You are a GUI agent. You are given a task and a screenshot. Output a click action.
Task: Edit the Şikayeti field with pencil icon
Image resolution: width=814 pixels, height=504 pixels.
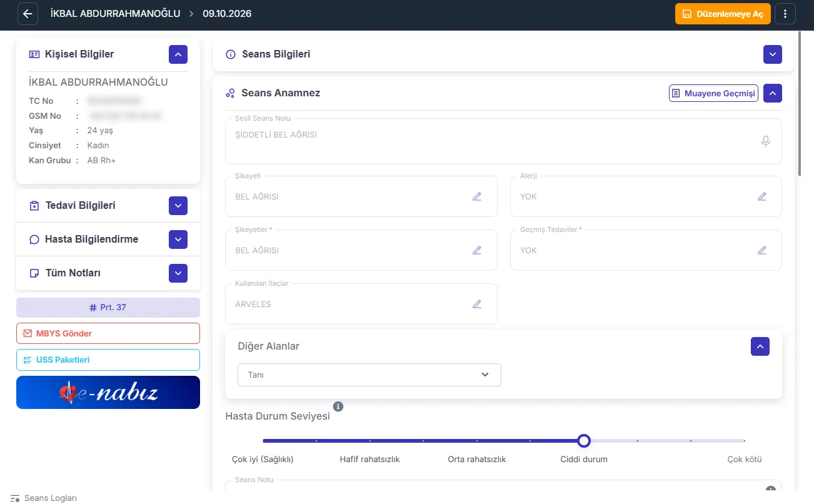tap(477, 196)
